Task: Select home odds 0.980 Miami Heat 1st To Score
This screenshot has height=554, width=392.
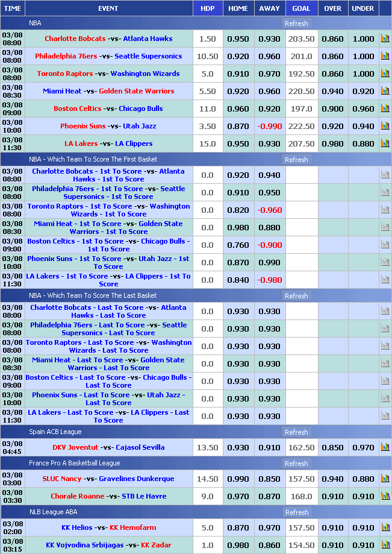Action: [238, 227]
